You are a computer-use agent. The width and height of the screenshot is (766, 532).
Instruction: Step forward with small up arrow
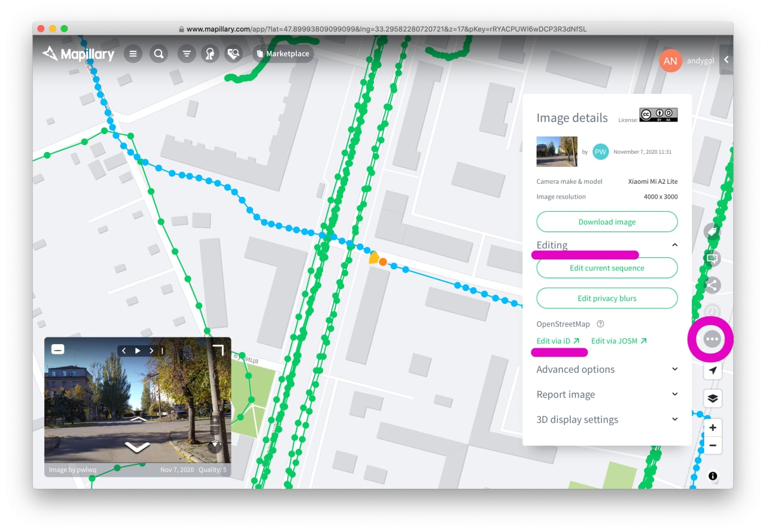tap(137, 421)
